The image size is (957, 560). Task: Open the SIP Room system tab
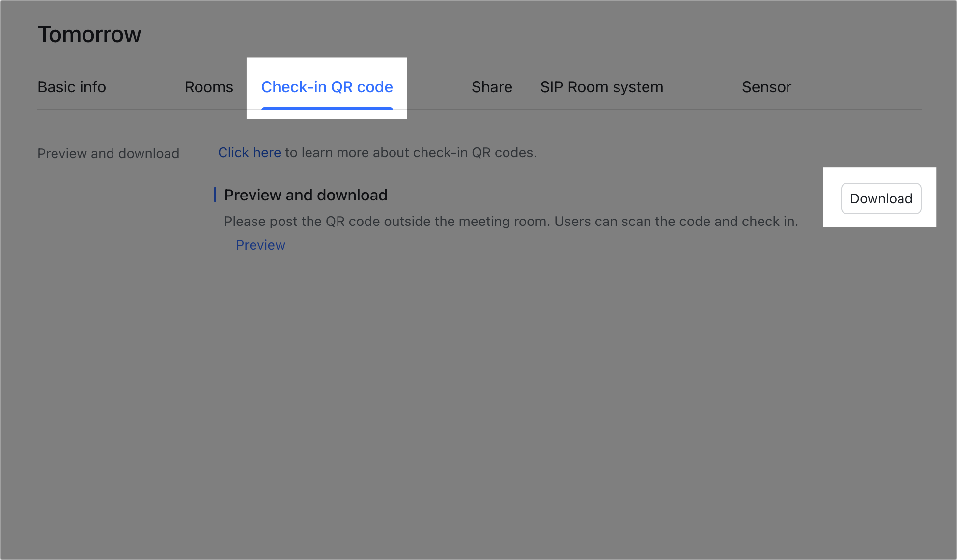(601, 87)
